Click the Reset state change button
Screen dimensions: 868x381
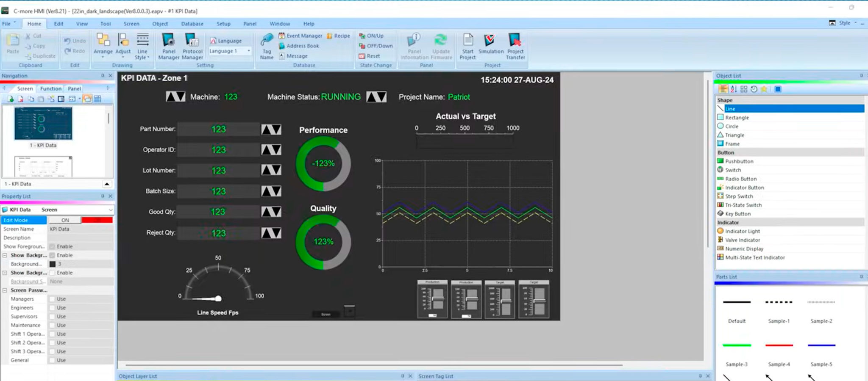[x=370, y=55]
